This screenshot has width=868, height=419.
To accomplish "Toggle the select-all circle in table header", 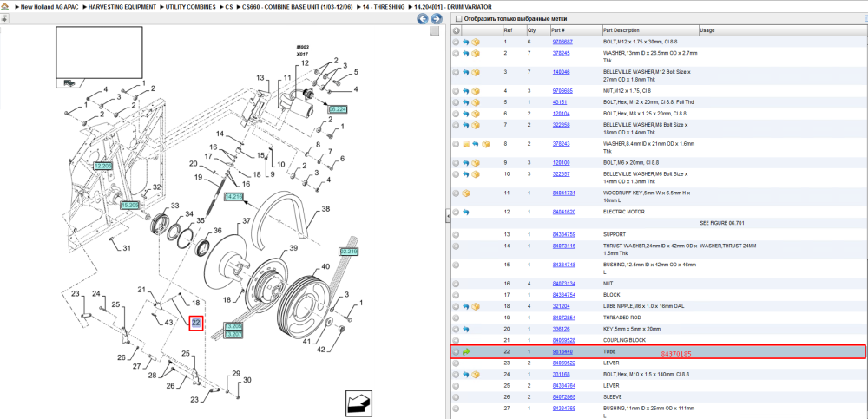I will 456,30.
